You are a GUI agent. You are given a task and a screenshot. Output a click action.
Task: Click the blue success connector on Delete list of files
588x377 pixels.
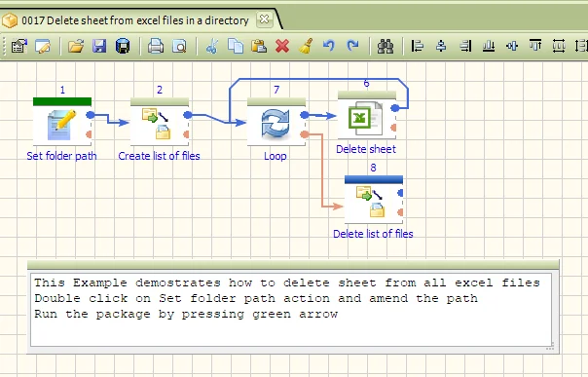click(x=400, y=193)
